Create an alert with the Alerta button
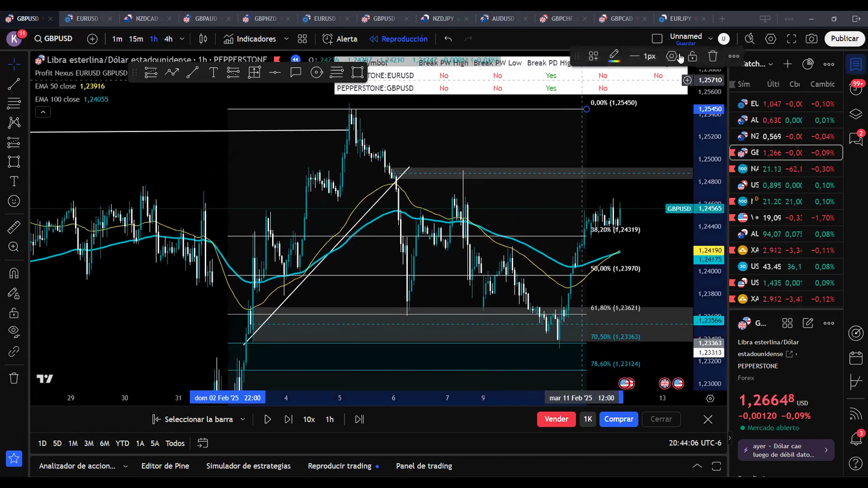 coord(340,39)
